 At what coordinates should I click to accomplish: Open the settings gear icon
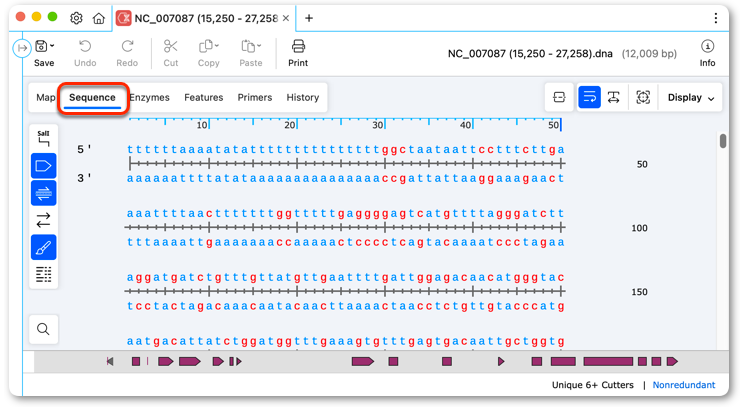click(x=76, y=18)
